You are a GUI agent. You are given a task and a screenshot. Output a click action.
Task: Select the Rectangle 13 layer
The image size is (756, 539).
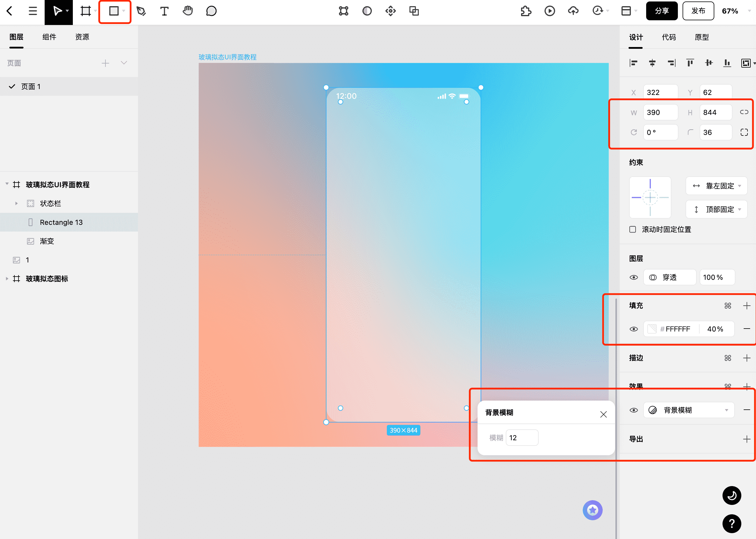pyautogui.click(x=69, y=222)
